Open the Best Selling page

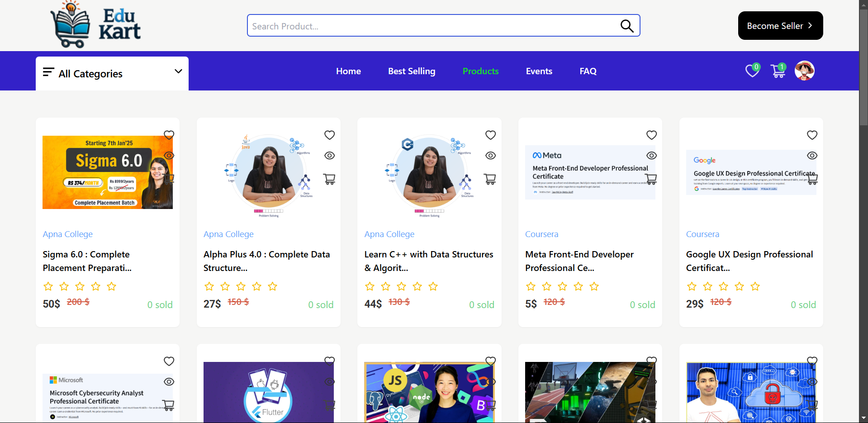[412, 71]
